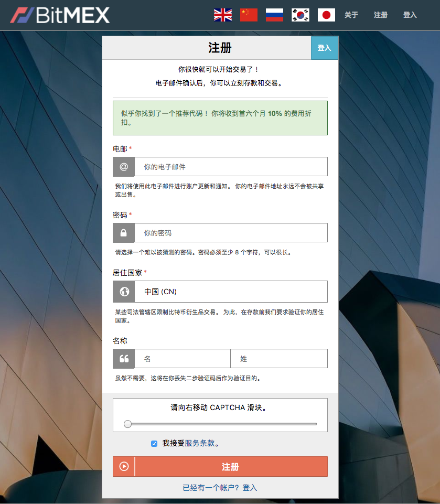Open the 关于 menu item
Viewport: 440px width, 504px height.
pyautogui.click(x=351, y=15)
